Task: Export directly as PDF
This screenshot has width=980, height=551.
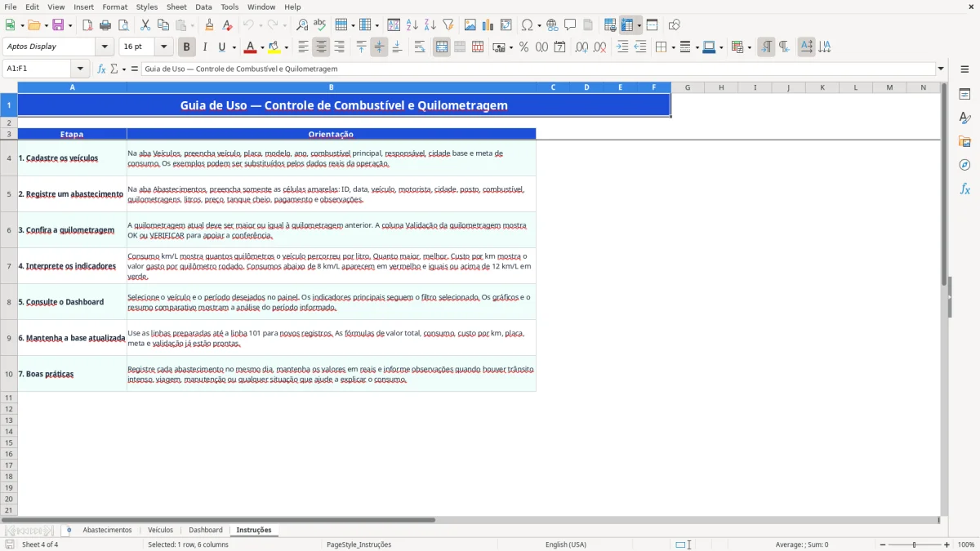Action: click(87, 25)
